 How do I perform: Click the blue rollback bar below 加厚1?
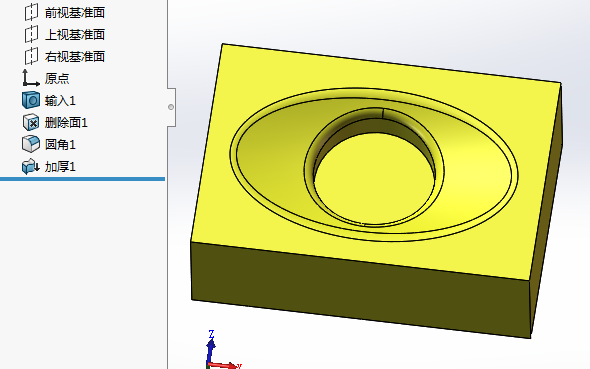(x=82, y=179)
